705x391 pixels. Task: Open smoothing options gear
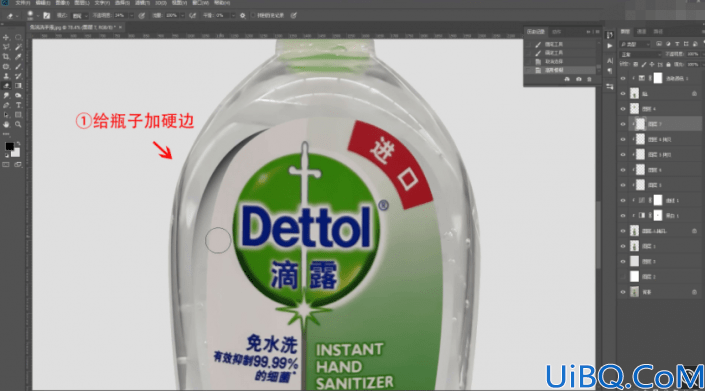tap(242, 15)
